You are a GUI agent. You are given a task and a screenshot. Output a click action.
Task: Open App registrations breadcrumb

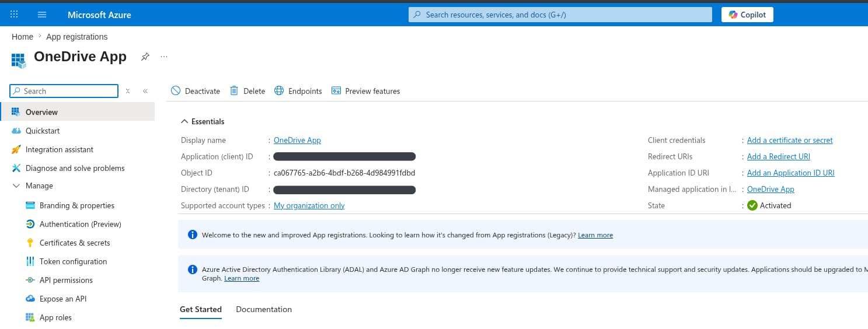77,37
